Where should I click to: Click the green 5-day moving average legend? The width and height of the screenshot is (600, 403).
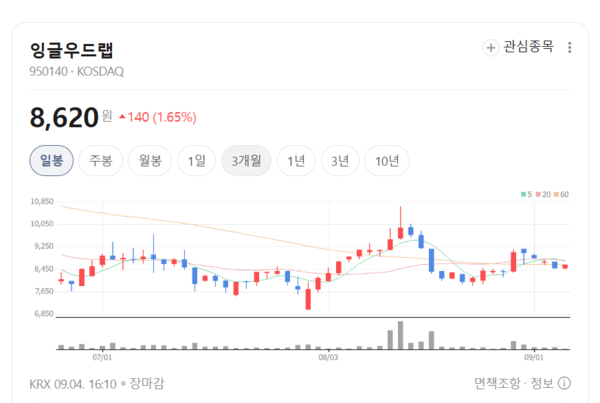526,194
